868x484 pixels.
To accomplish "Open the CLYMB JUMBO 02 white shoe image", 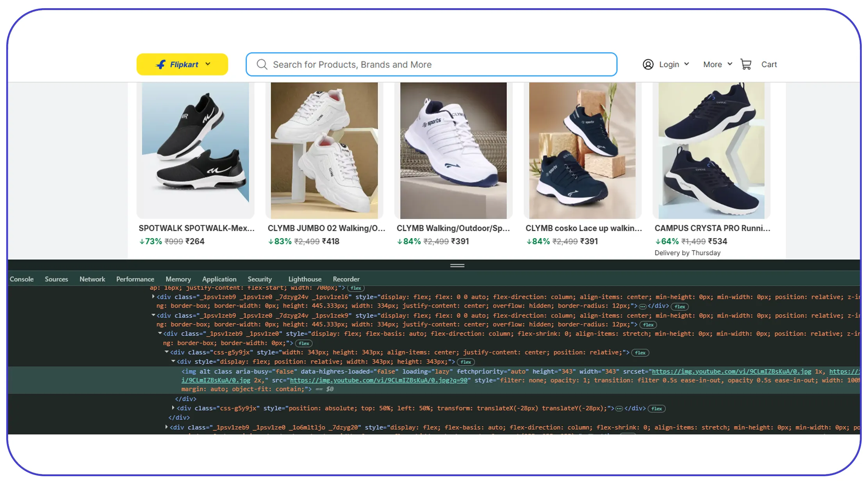I will 324,150.
